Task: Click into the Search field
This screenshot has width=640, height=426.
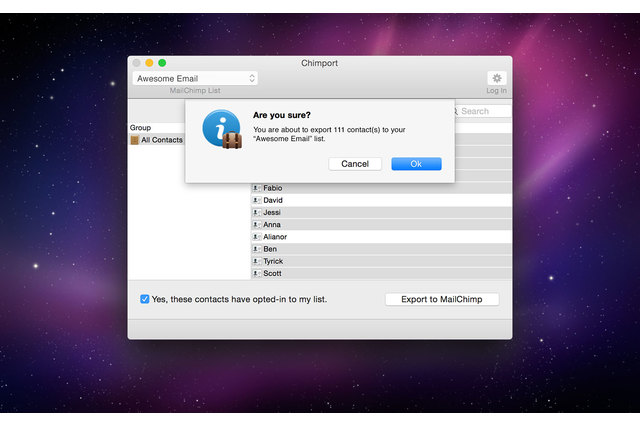Action: [x=483, y=111]
